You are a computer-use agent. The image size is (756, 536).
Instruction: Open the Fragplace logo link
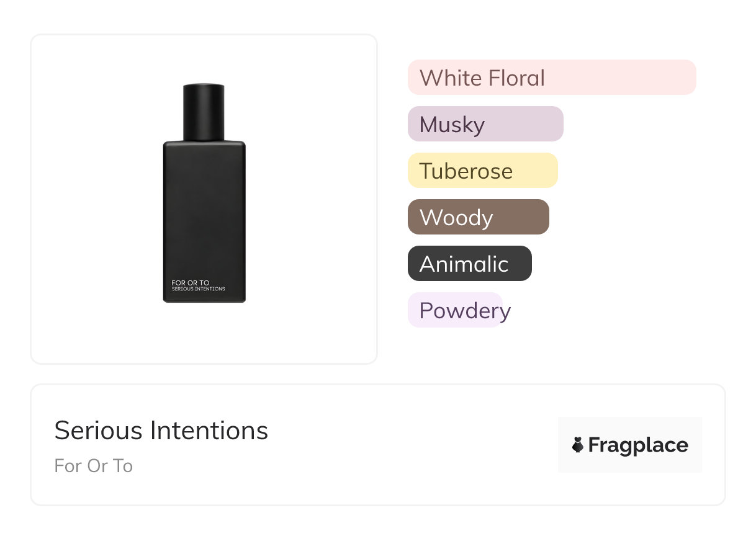pos(630,445)
